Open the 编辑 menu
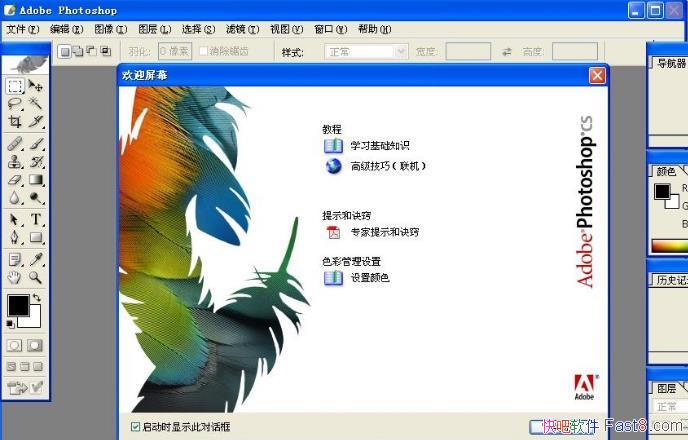The image size is (688, 440). coord(66,29)
